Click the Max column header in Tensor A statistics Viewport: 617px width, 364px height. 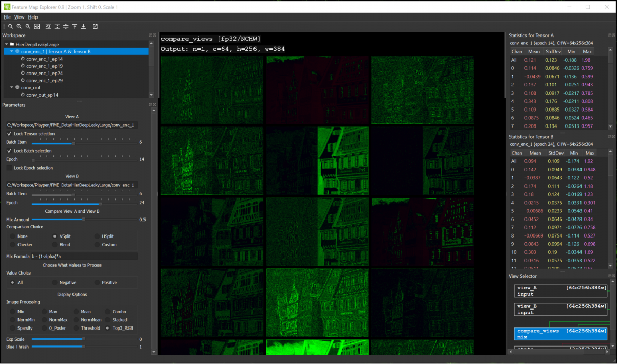(588, 51)
